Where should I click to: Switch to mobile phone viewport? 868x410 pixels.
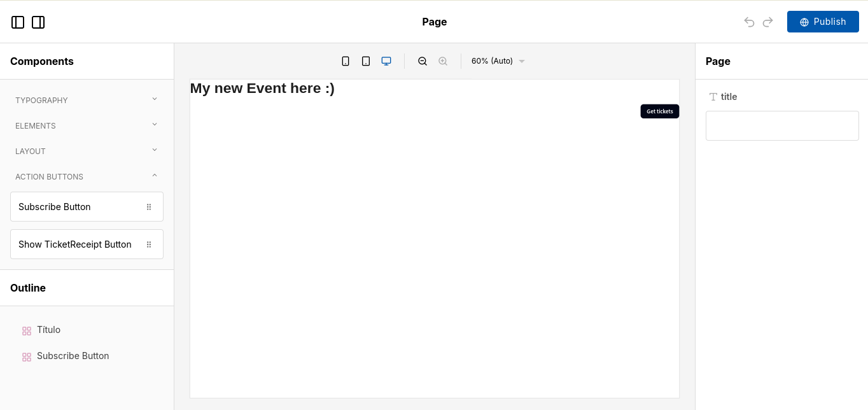pos(346,61)
